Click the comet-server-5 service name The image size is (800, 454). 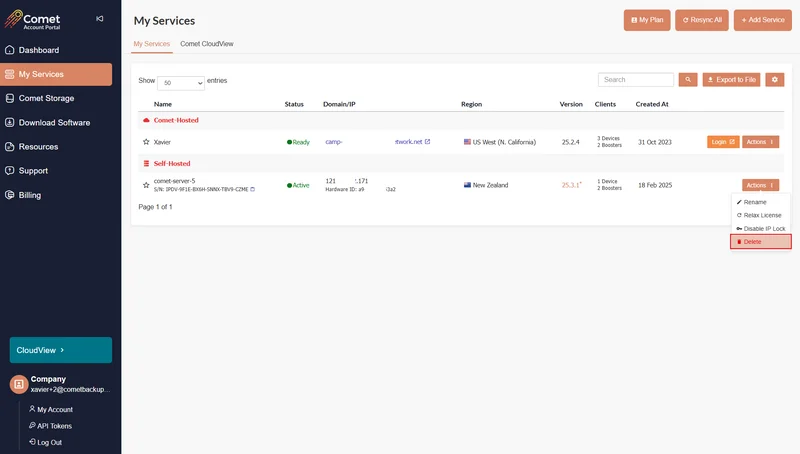pos(174,181)
